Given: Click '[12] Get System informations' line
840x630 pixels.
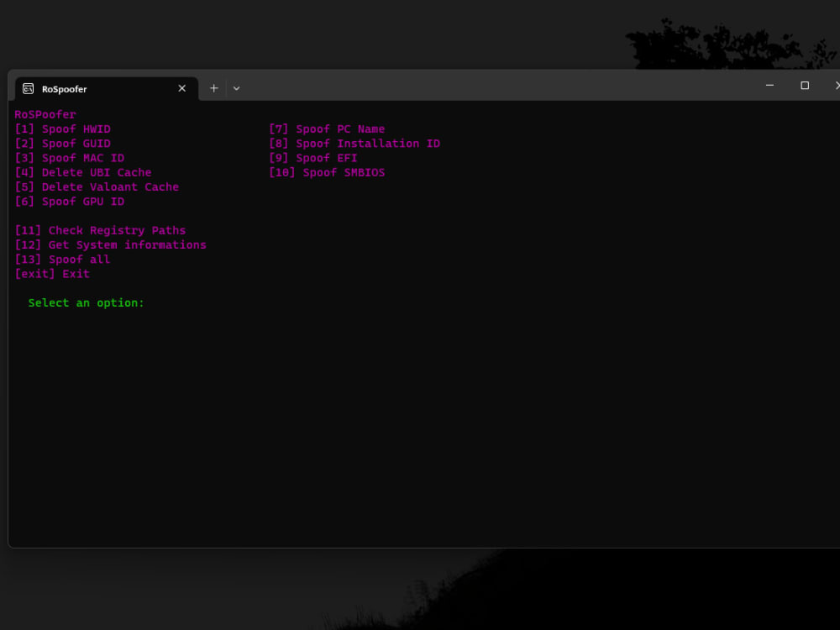Looking at the screenshot, I should tap(110, 244).
